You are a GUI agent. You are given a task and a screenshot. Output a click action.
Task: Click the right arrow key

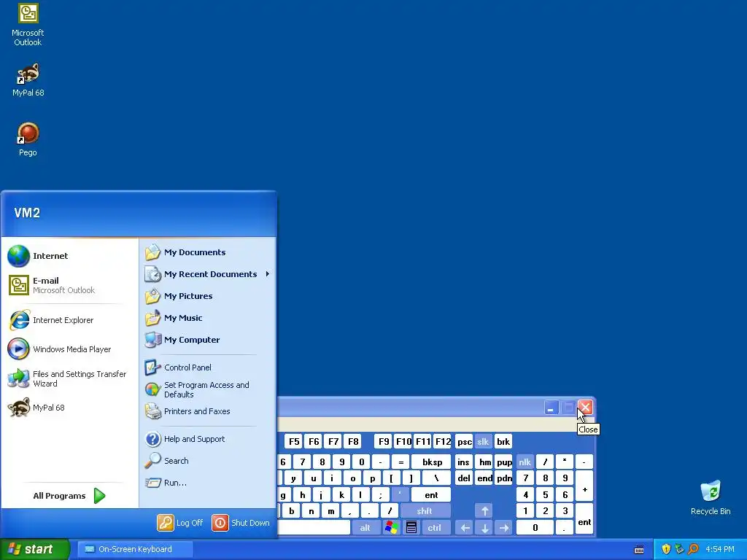coord(504,528)
